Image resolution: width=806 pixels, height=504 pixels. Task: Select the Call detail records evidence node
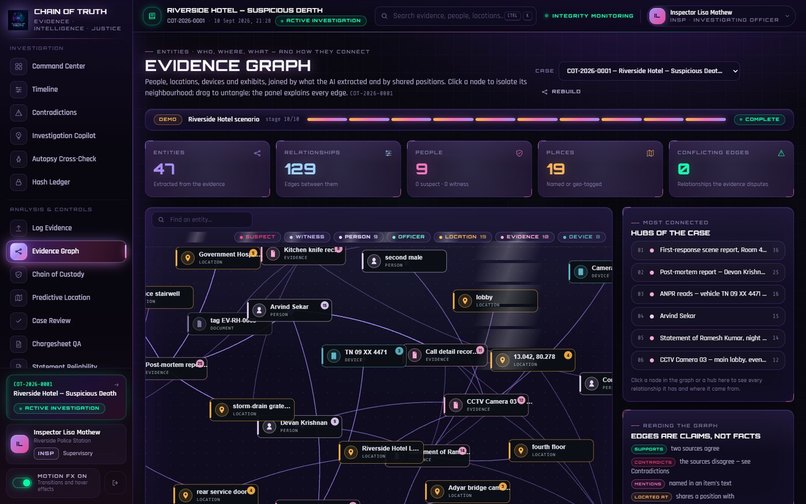tap(446, 355)
